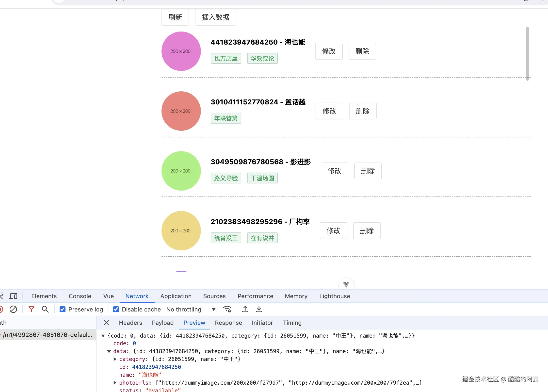Show the Response tab
Viewport: 548px width, 392px height.
(x=228, y=323)
